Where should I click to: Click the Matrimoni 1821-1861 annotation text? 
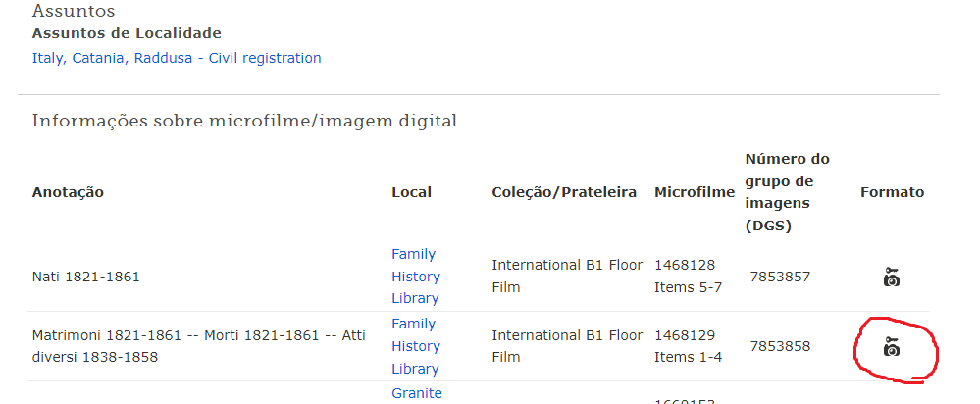[199, 346]
